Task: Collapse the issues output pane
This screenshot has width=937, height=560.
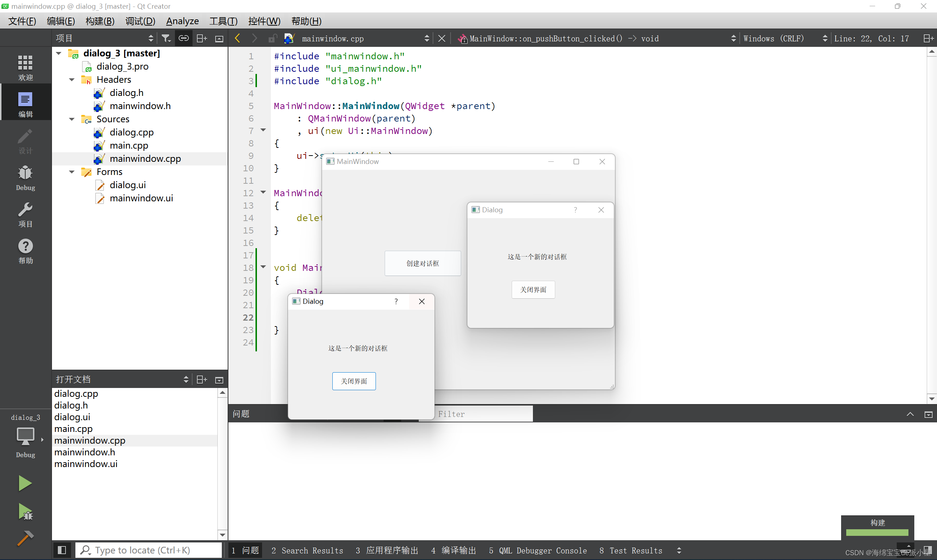Action: pyautogui.click(x=910, y=414)
